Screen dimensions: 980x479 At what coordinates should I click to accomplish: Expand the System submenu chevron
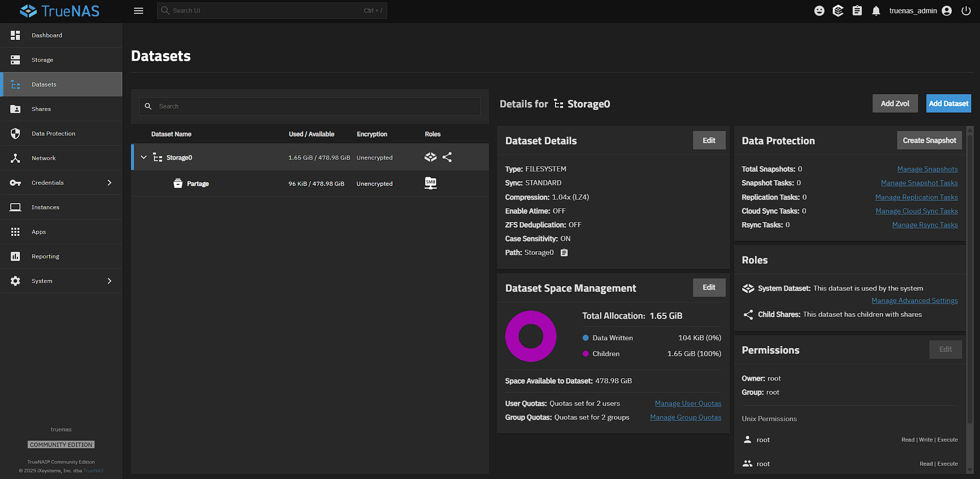pyautogui.click(x=109, y=281)
